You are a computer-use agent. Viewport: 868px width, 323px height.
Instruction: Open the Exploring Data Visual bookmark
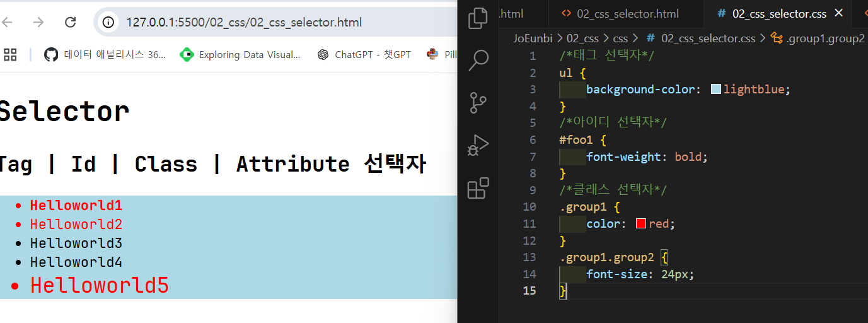pos(240,55)
